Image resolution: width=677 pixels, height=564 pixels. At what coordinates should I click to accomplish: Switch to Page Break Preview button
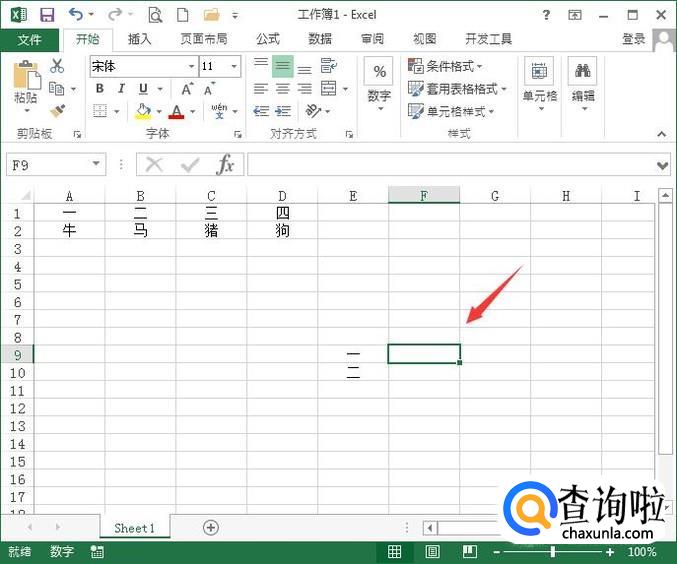pos(470,551)
